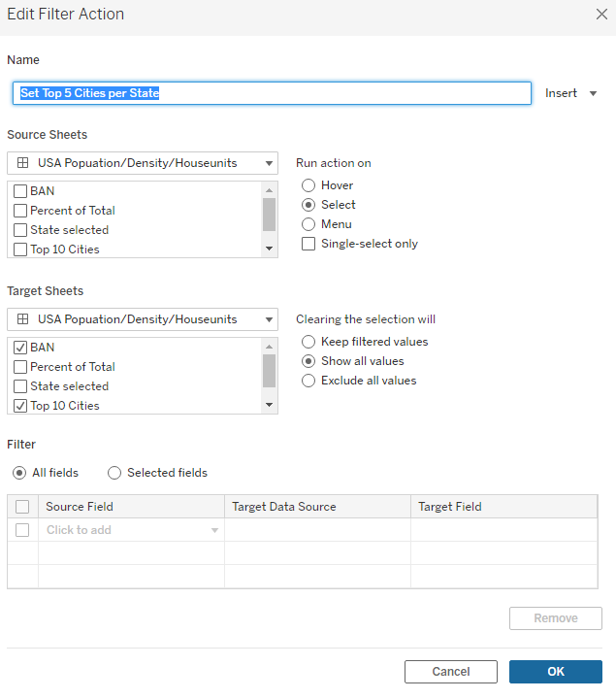Expand the Source Sheets dashboard dropdown
616x699 pixels.
143,163
